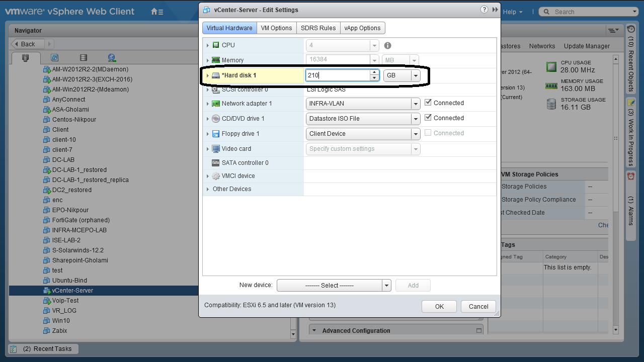
Task: Select the Networking navigator icon
Action: 112,58
